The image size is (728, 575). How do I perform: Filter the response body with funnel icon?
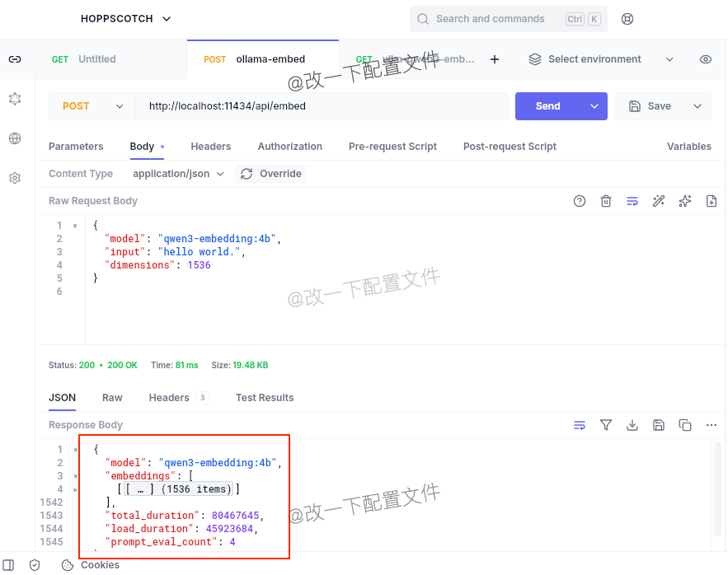click(606, 425)
